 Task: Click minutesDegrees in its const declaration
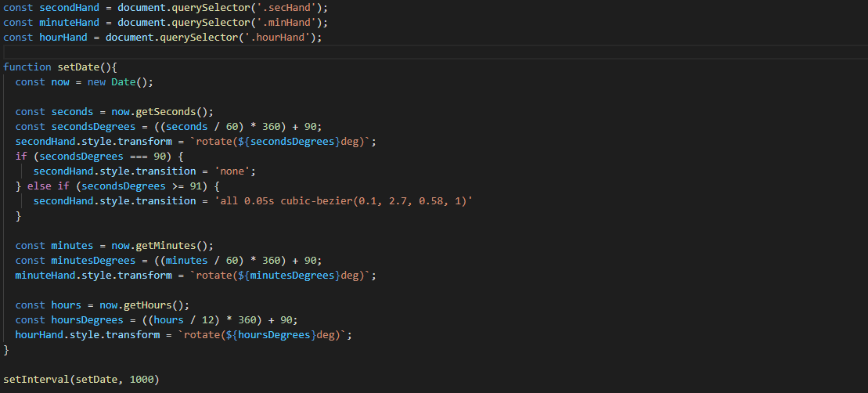[93, 261]
